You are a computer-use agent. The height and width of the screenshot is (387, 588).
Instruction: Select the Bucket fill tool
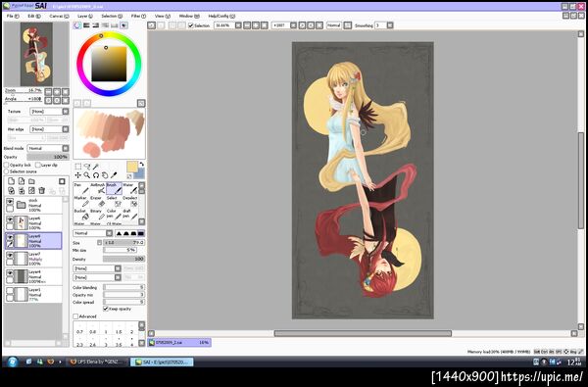tap(81, 215)
